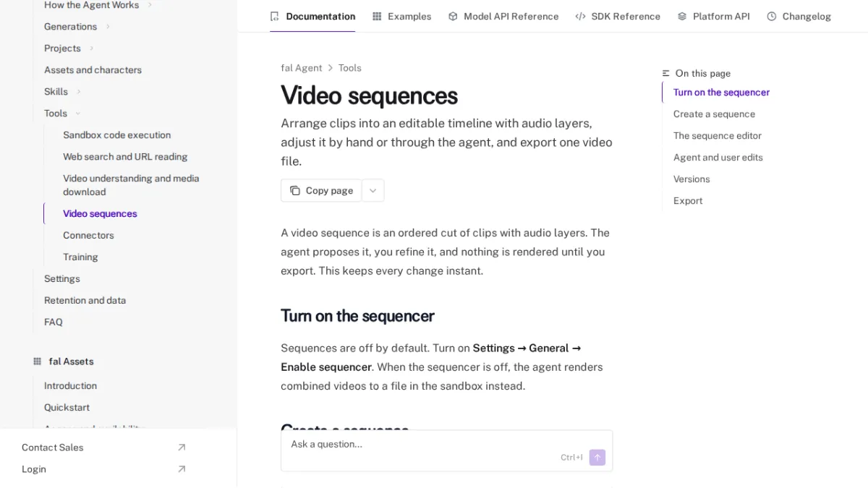
Task: Click the Platform API layers icon
Action: pos(682,16)
